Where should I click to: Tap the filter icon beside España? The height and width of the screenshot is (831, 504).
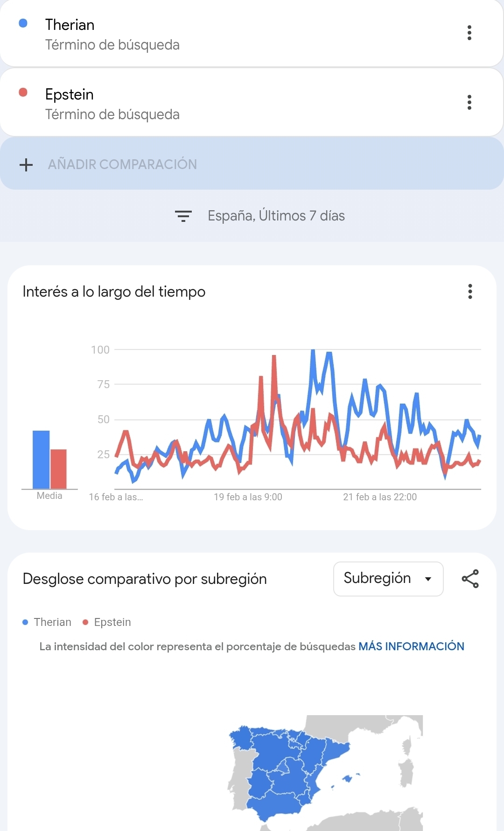183,216
